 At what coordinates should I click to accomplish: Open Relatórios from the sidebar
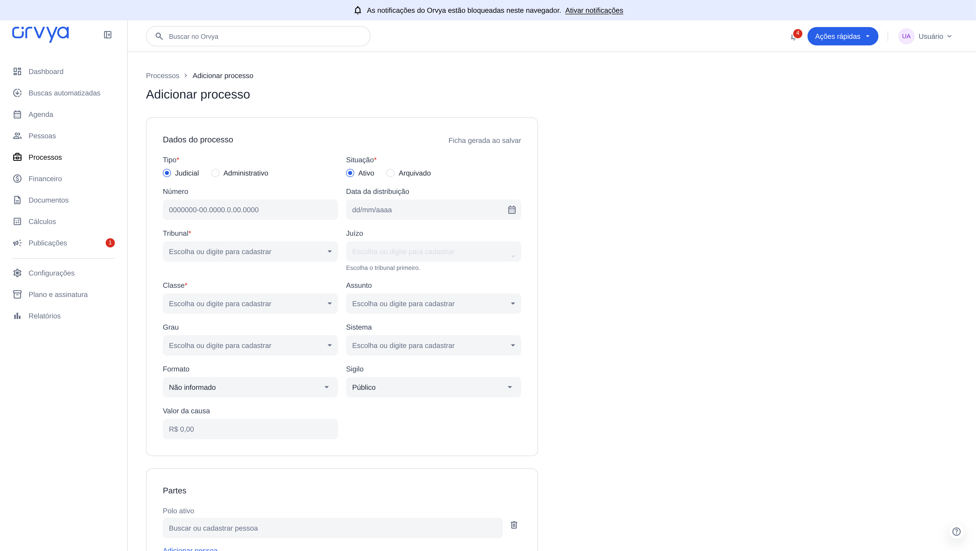click(x=44, y=316)
